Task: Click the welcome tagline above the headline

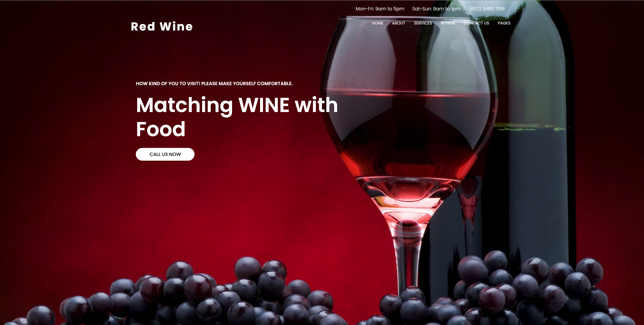Action: point(214,84)
